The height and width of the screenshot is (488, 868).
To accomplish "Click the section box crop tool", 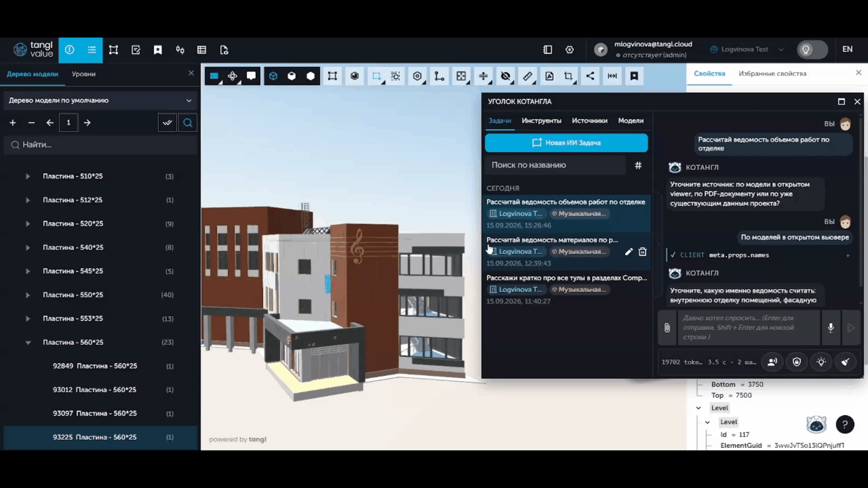I will click(x=568, y=76).
